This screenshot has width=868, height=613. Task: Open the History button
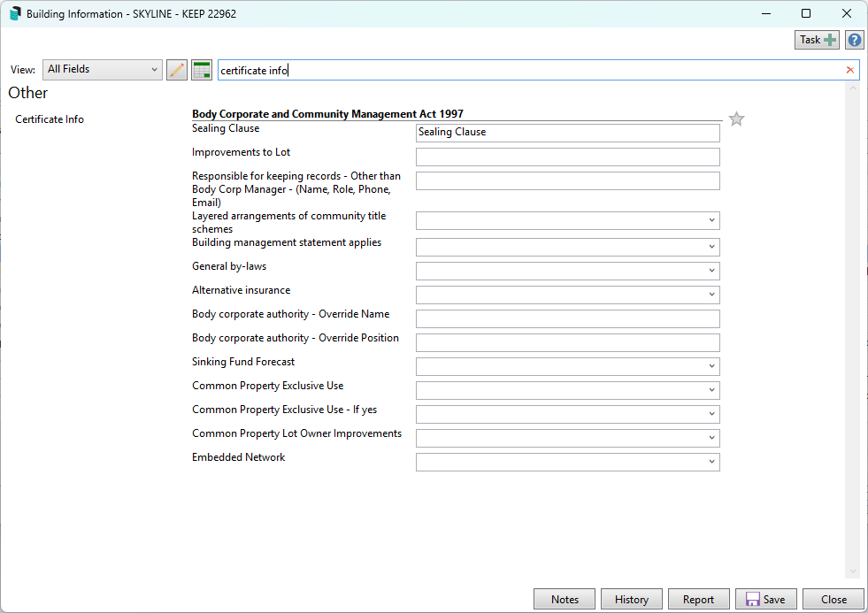click(x=632, y=599)
